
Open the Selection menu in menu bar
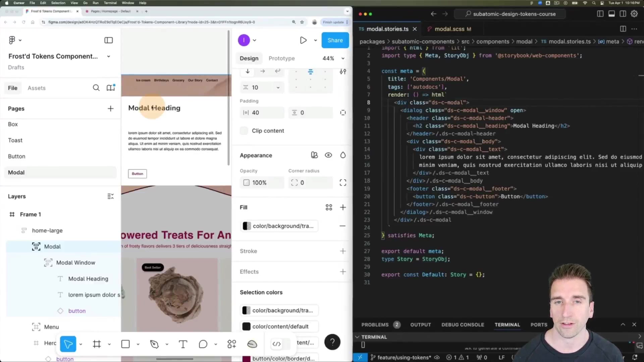[58, 3]
